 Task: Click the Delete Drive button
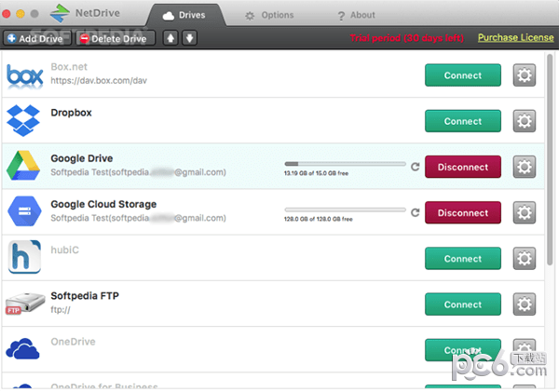click(116, 38)
